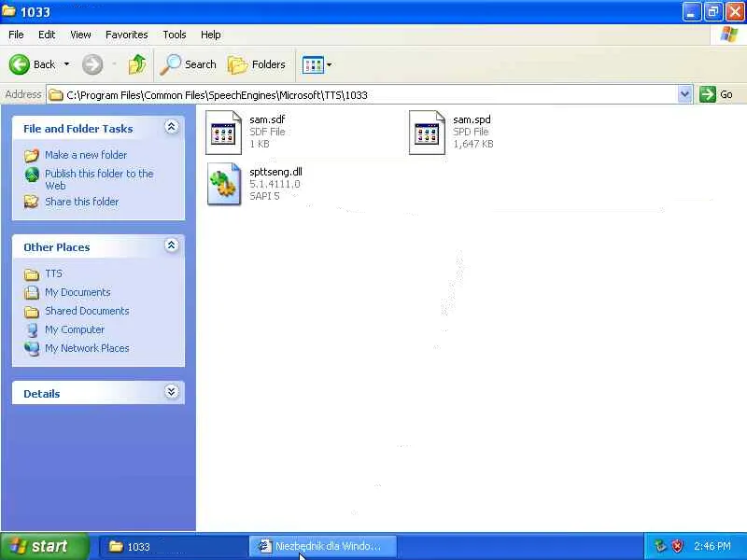
Task: Click the Windows flag logo in the menu bar
Action: pyautogui.click(x=728, y=35)
